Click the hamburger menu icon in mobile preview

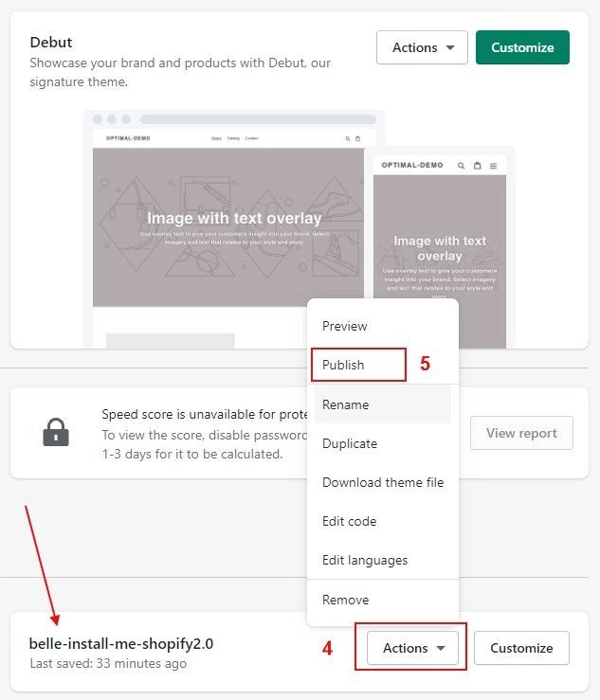click(493, 166)
